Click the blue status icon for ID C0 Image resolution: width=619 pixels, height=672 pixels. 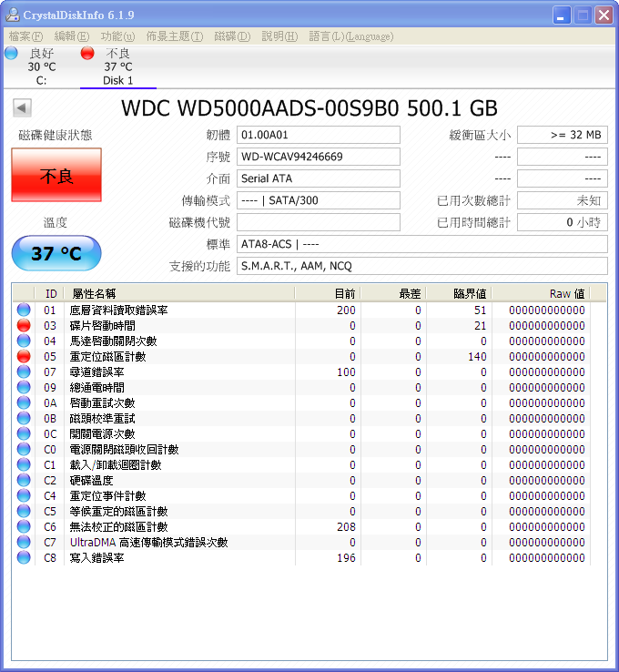tap(24, 449)
